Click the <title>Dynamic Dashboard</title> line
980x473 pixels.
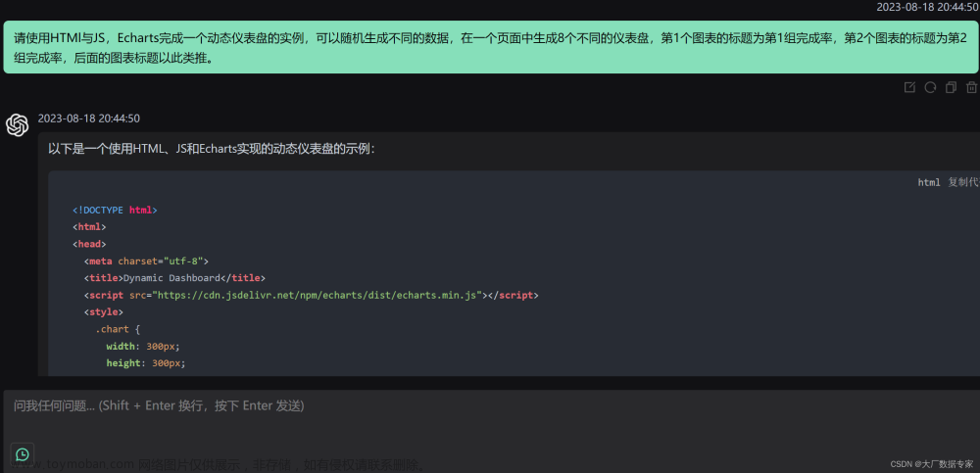tap(174, 278)
